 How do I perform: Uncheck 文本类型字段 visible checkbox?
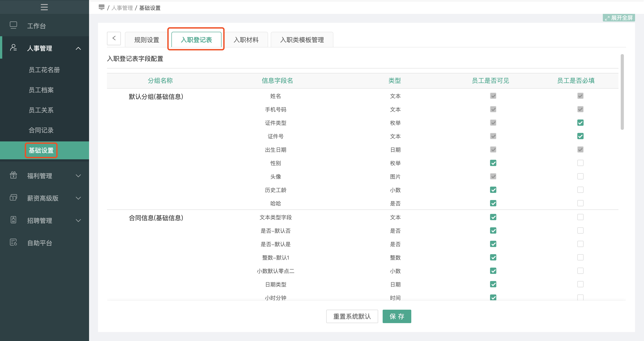pyautogui.click(x=493, y=217)
